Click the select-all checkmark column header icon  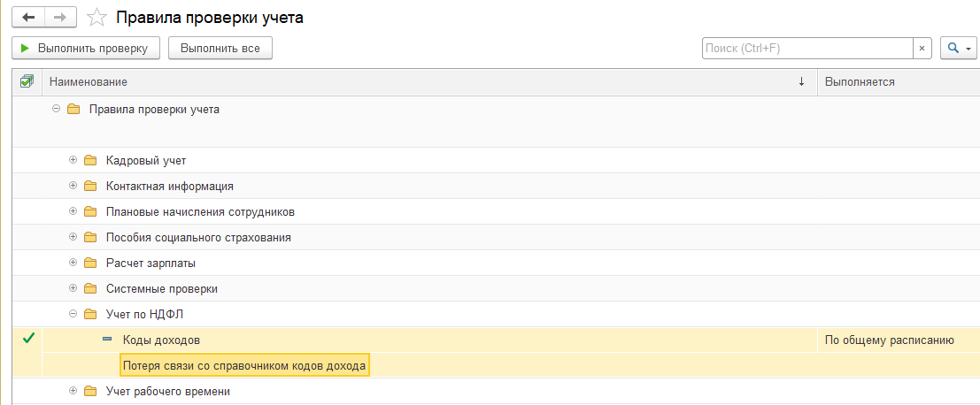[x=27, y=81]
